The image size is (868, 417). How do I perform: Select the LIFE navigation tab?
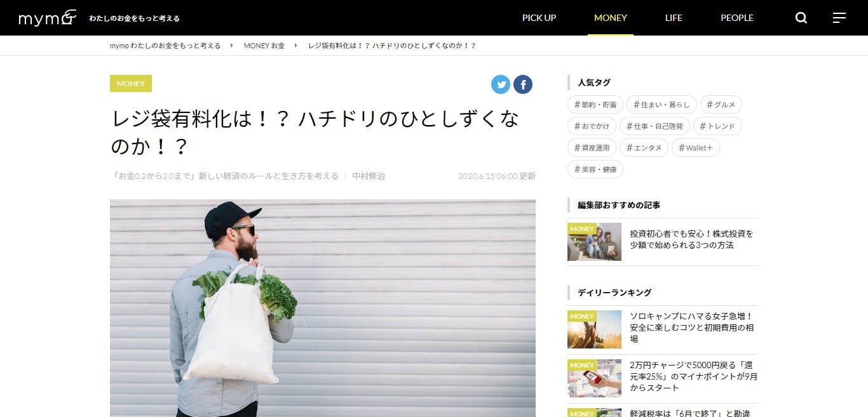coord(674,18)
